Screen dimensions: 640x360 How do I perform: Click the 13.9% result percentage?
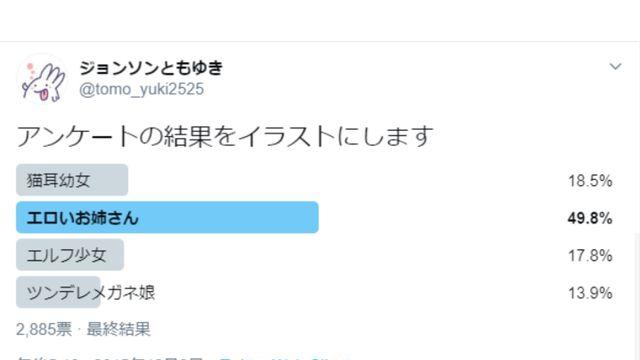[x=590, y=293]
